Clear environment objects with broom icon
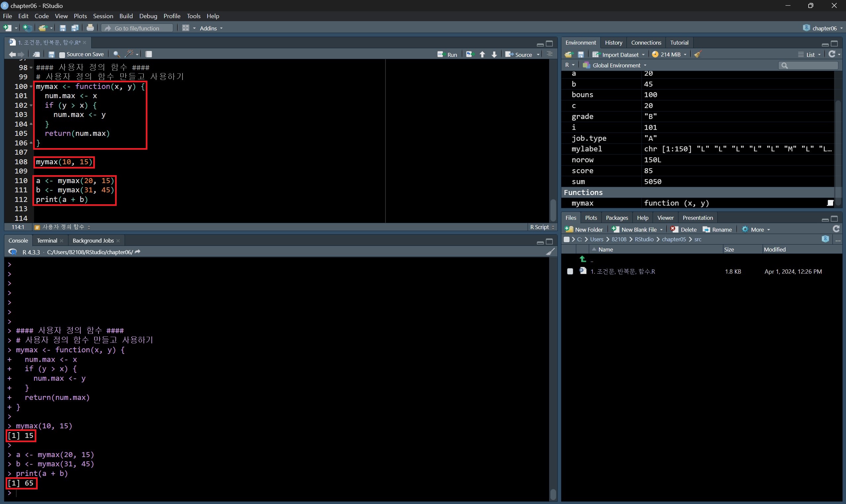Screen dimensions: 846x504 [x=698, y=54]
